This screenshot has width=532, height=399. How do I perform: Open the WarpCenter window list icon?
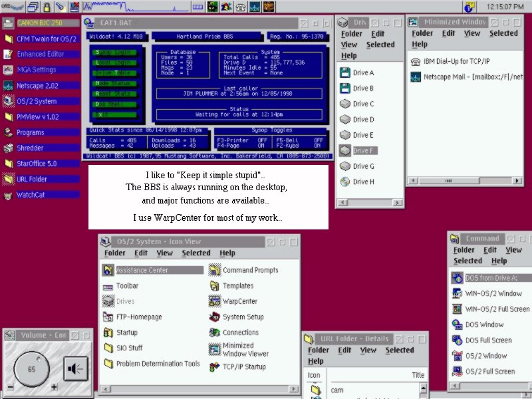coord(33,7)
